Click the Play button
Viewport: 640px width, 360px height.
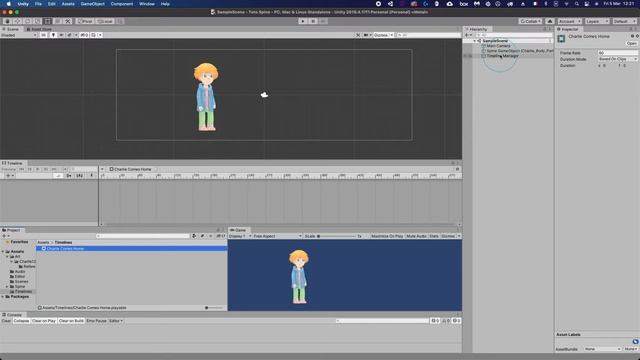point(303,21)
